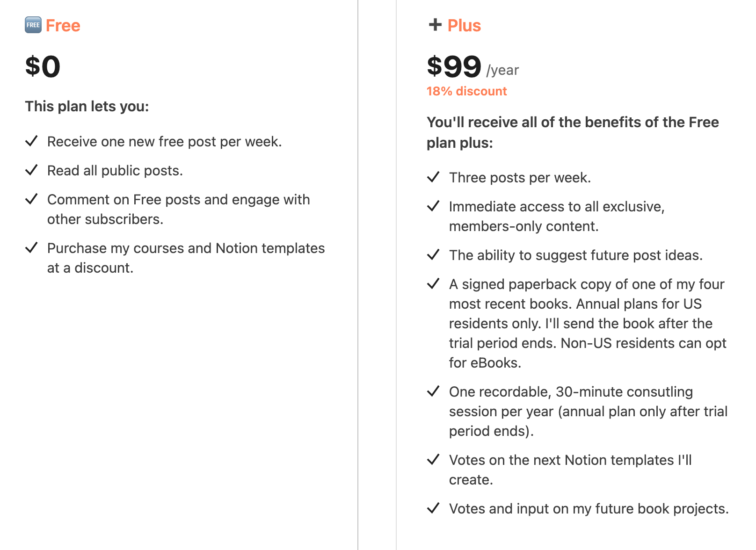Click checkmark next to "Receive one new free post"
The image size is (756, 550).
point(31,141)
